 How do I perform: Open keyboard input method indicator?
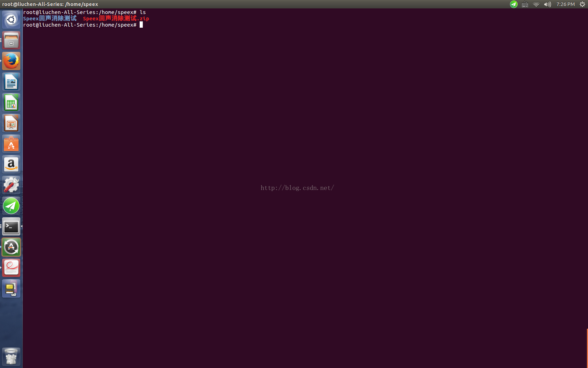tap(525, 4)
